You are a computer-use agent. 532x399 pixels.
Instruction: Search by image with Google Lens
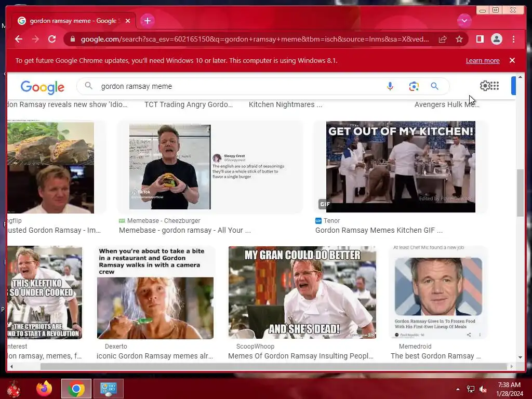[414, 86]
